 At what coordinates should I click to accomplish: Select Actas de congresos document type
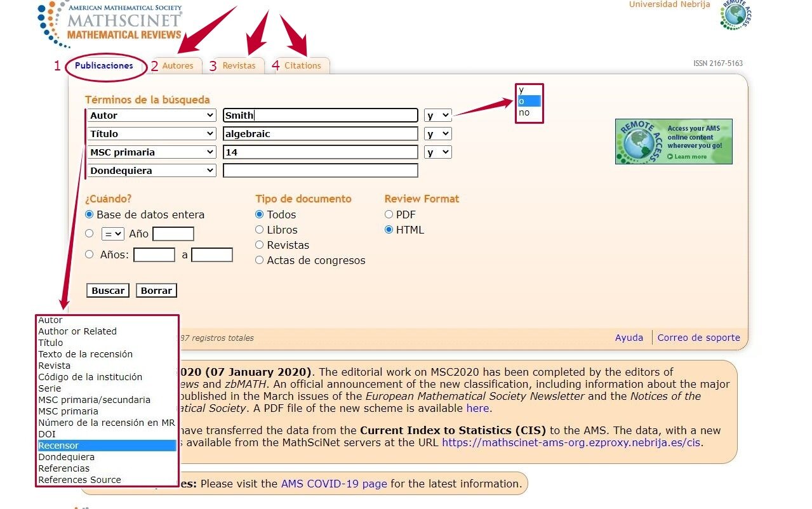point(260,260)
